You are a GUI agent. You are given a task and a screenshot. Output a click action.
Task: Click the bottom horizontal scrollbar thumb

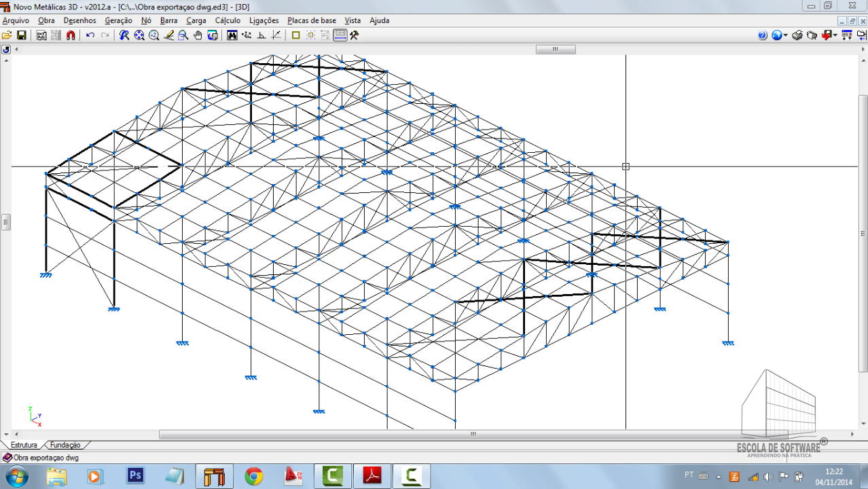click(473, 435)
